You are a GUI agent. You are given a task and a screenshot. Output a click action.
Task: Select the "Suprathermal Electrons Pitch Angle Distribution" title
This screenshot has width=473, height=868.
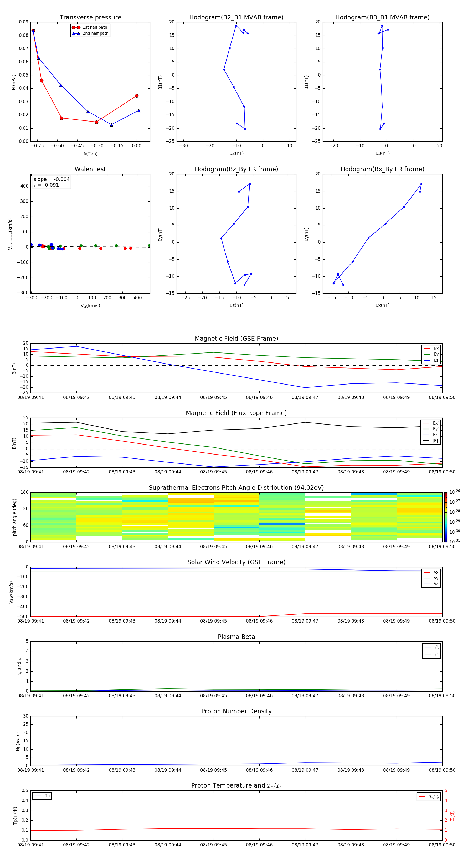(x=236, y=488)
